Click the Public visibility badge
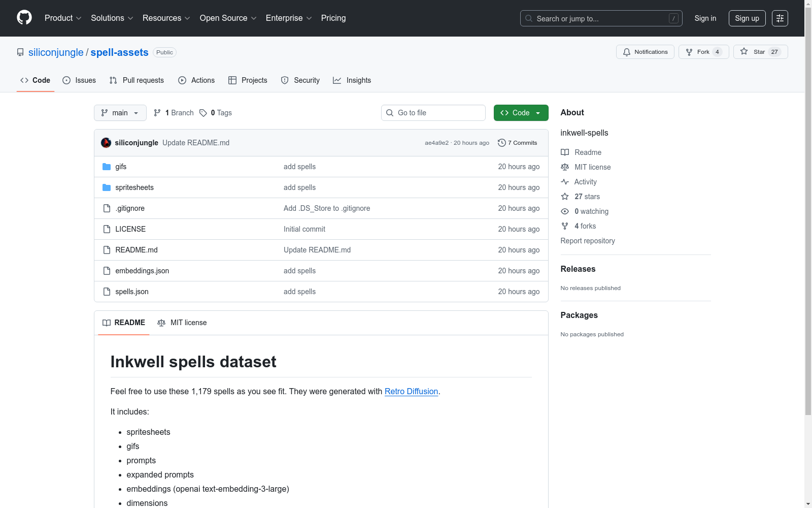Screen dimensions: 812x508 [164, 52]
